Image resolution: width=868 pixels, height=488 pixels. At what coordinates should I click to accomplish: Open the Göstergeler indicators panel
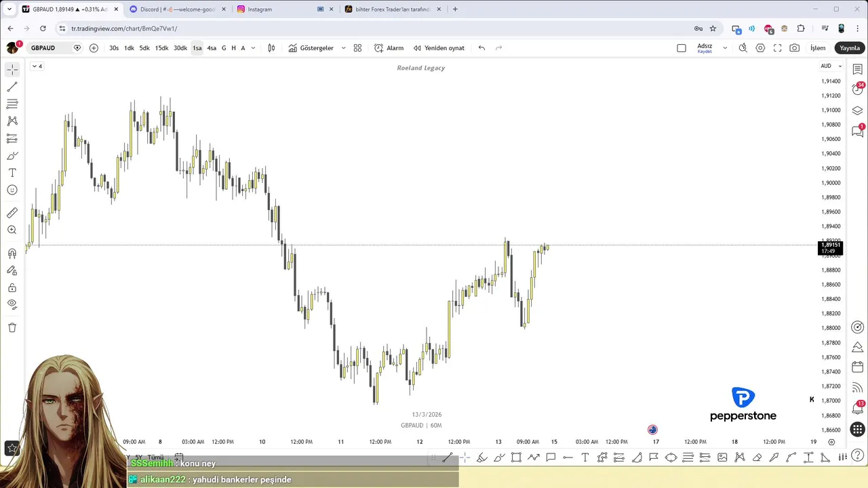pyautogui.click(x=311, y=48)
